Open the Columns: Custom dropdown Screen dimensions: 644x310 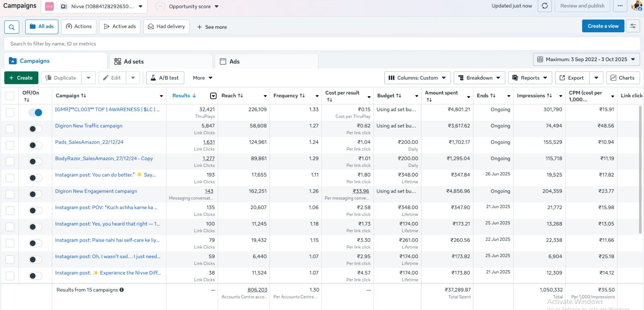click(x=417, y=78)
